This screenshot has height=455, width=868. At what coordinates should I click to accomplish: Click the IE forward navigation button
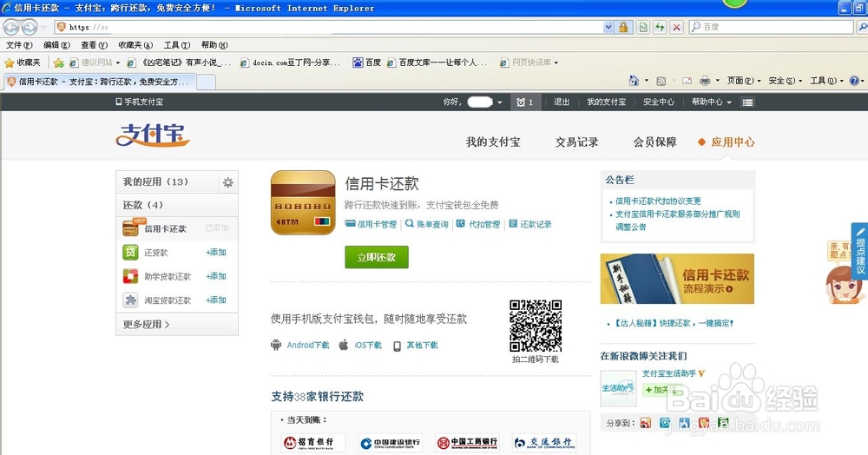tap(30, 27)
